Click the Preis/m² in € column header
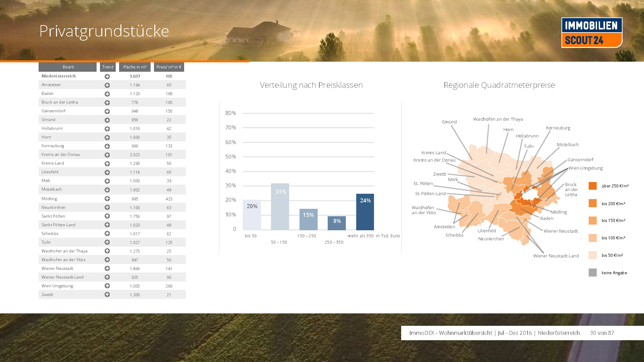Image resolution: width=644 pixels, height=362 pixels. 169,67
